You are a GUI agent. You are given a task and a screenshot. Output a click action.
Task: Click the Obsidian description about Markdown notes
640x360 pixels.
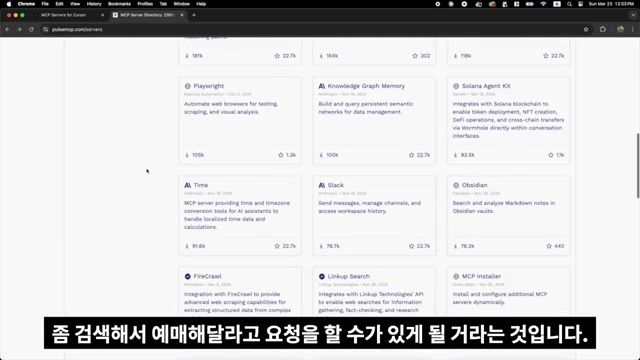pyautogui.click(x=504, y=207)
